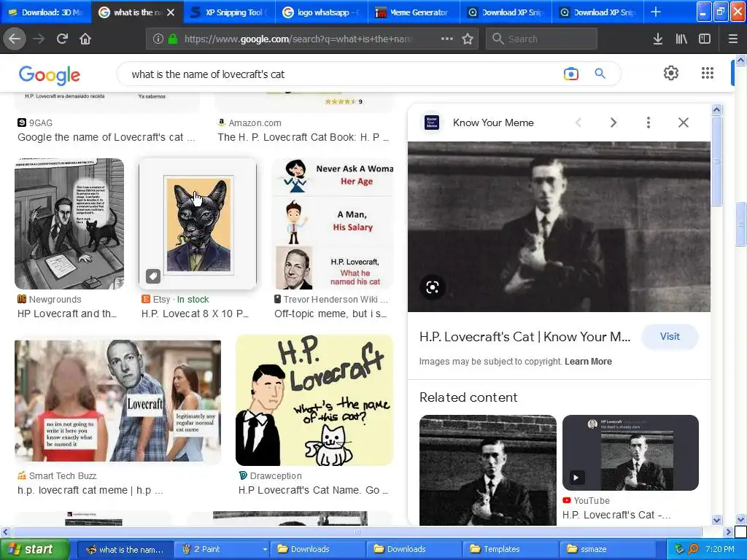Click the large Lovecraft photo preview

559,227
